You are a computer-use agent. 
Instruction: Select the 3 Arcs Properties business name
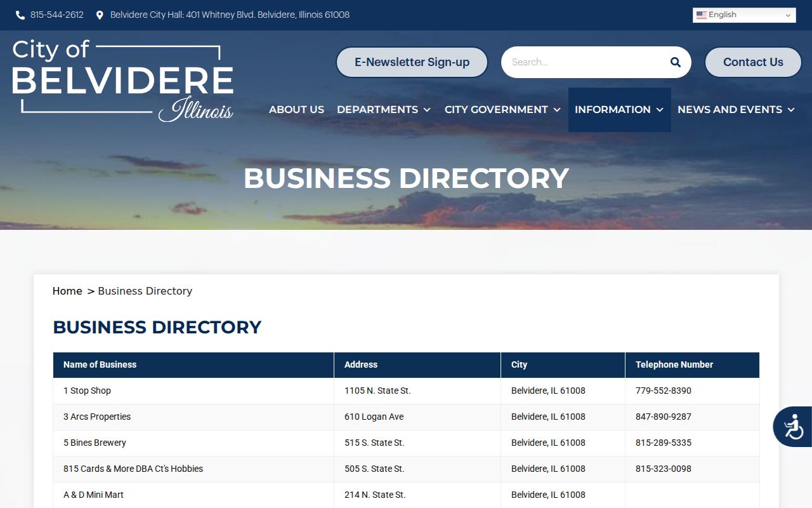(97, 417)
